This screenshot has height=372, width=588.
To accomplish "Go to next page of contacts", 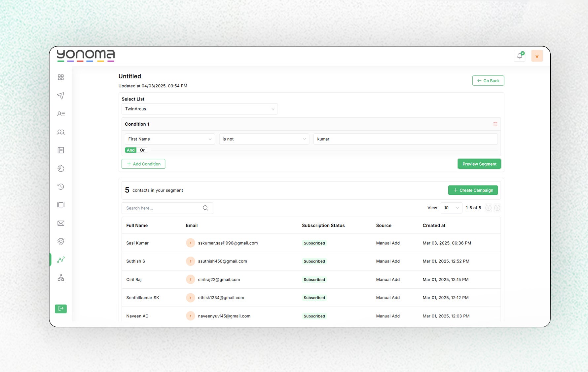I will click(497, 208).
